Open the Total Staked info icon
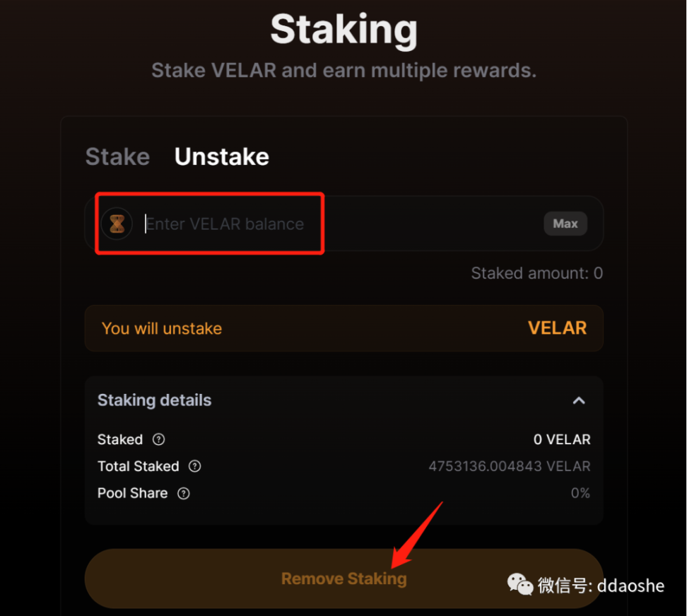 (195, 466)
